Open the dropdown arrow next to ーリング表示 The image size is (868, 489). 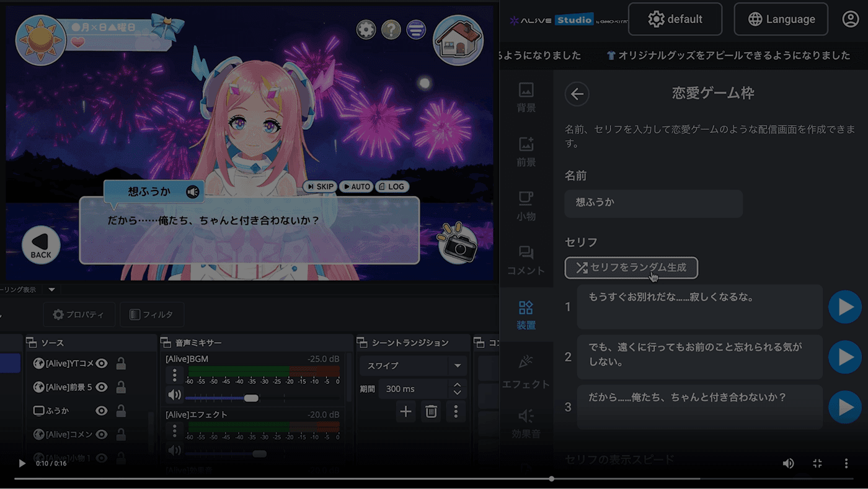[x=52, y=290]
